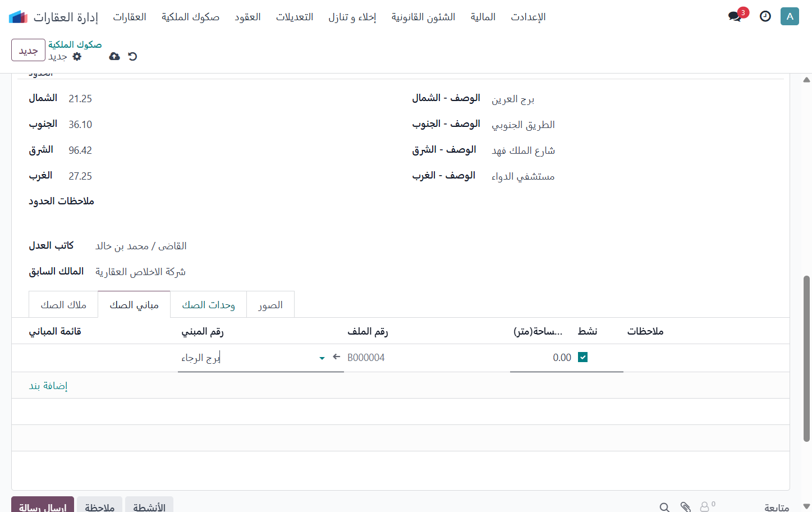Click the الأنشطة activities button
This screenshot has width=812, height=512.
[149, 505]
